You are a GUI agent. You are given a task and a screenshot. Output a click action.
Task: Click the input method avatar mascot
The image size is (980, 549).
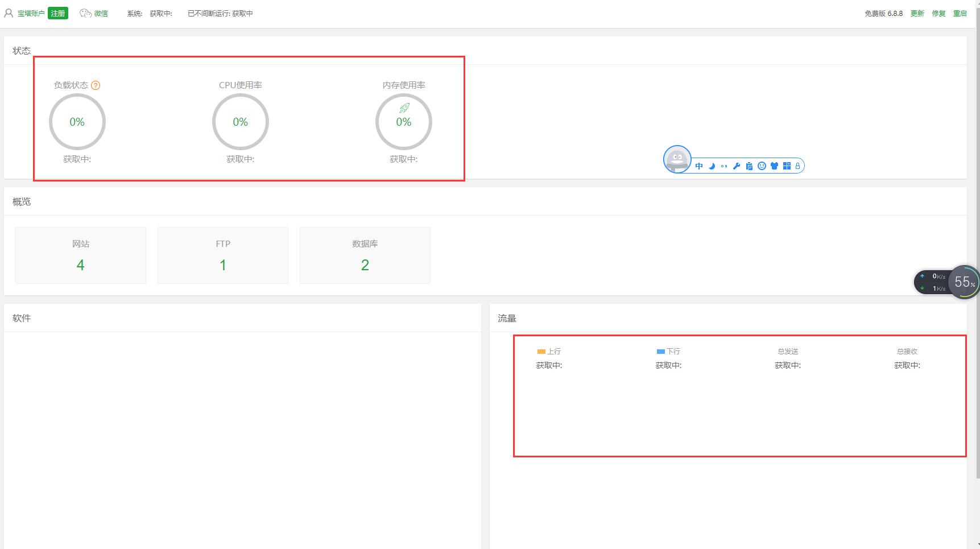[677, 159]
